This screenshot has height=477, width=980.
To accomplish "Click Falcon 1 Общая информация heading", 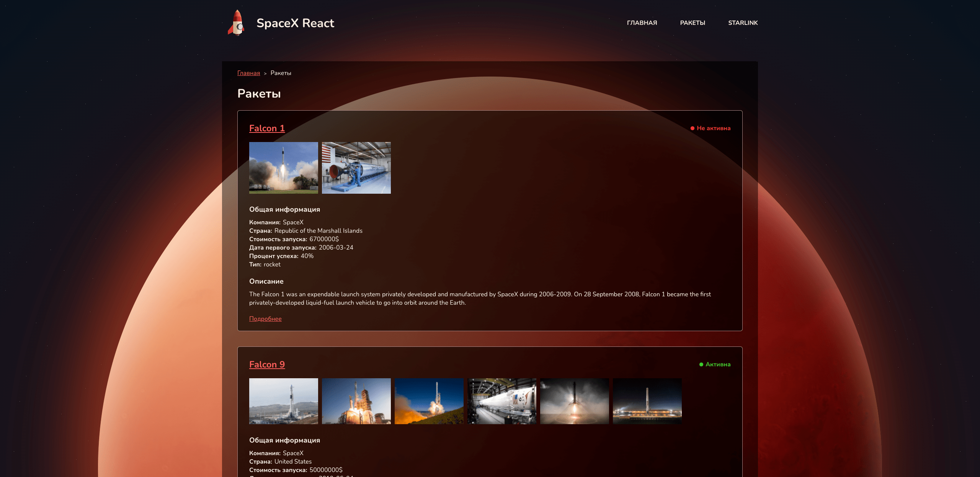I will click(285, 209).
